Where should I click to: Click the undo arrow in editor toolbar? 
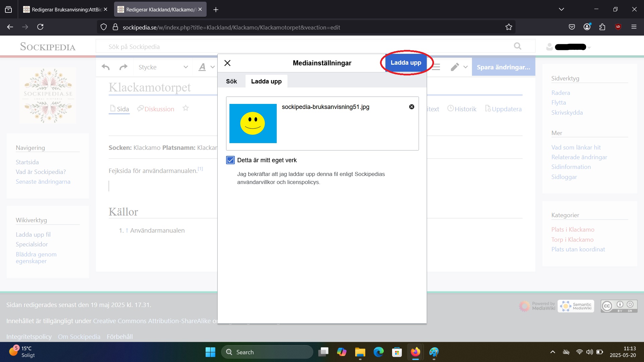click(x=106, y=67)
